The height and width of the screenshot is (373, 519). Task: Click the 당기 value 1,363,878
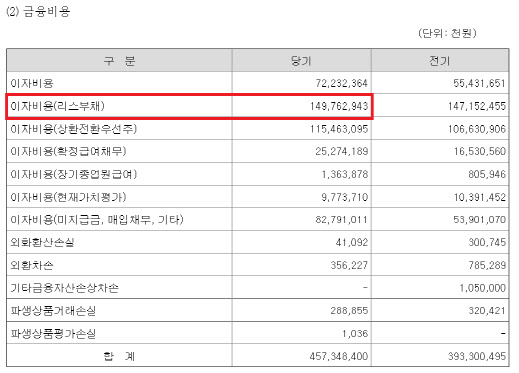pos(345,174)
